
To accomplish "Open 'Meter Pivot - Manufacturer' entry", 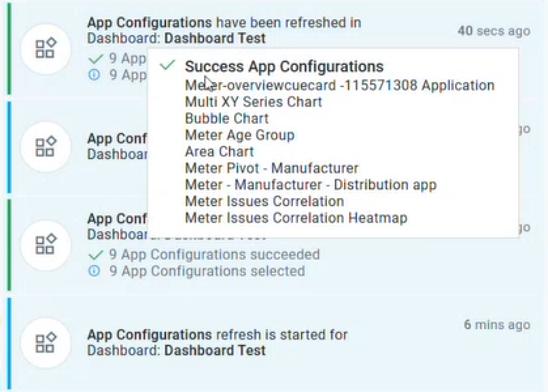I will pyautogui.click(x=272, y=168).
